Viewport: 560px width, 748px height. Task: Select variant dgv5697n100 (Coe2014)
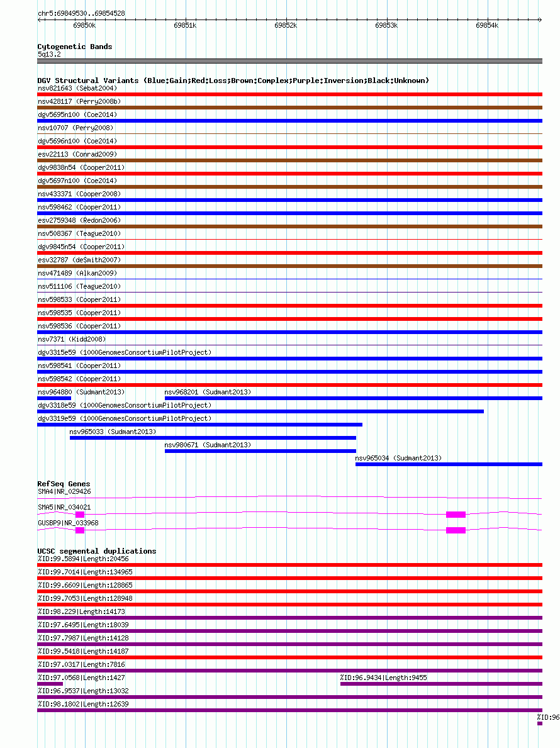click(x=77, y=181)
